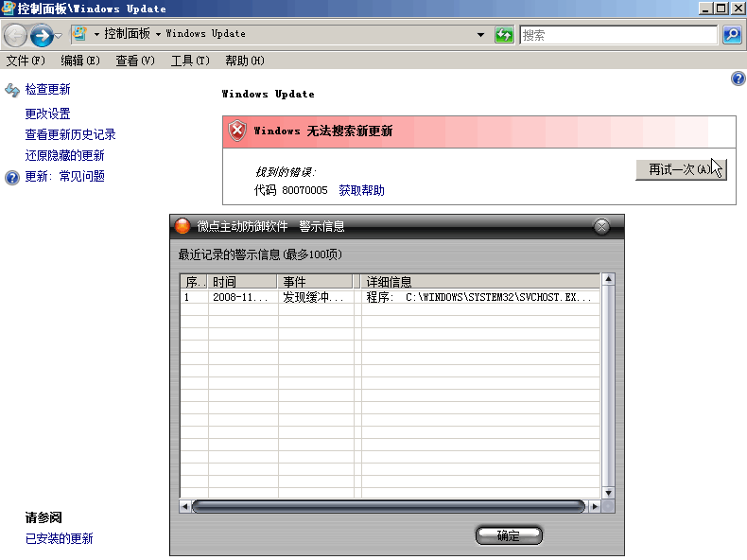Go forward with the Forward arrow button
Viewport: 747px width, 560px height.
click(x=42, y=35)
